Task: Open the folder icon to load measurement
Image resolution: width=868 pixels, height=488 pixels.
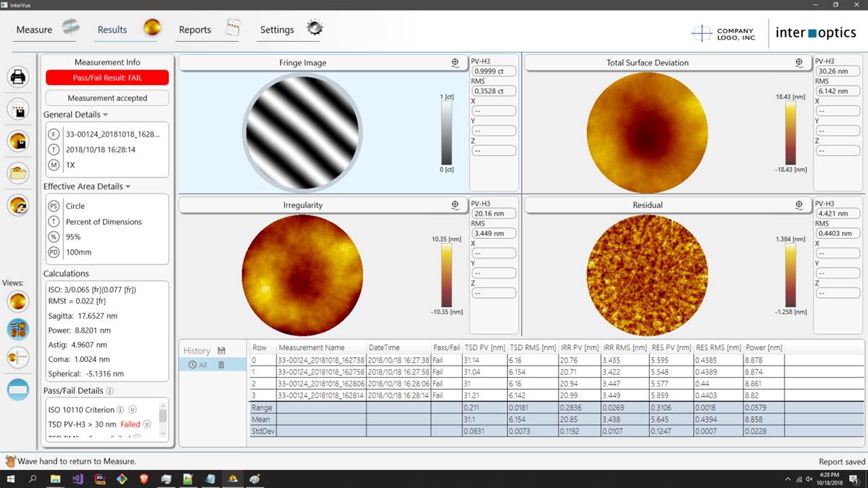Action: click(18, 173)
